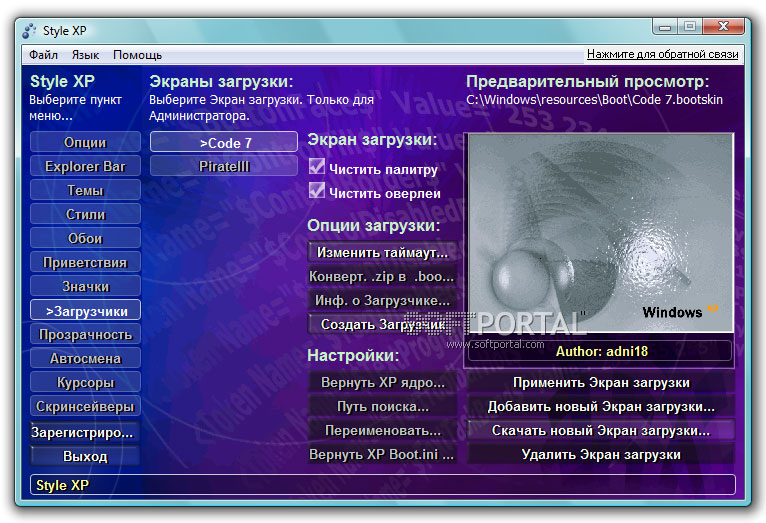Click the Code 7.bootskin path text
The width and height of the screenshot is (766, 523).
[x=594, y=100]
